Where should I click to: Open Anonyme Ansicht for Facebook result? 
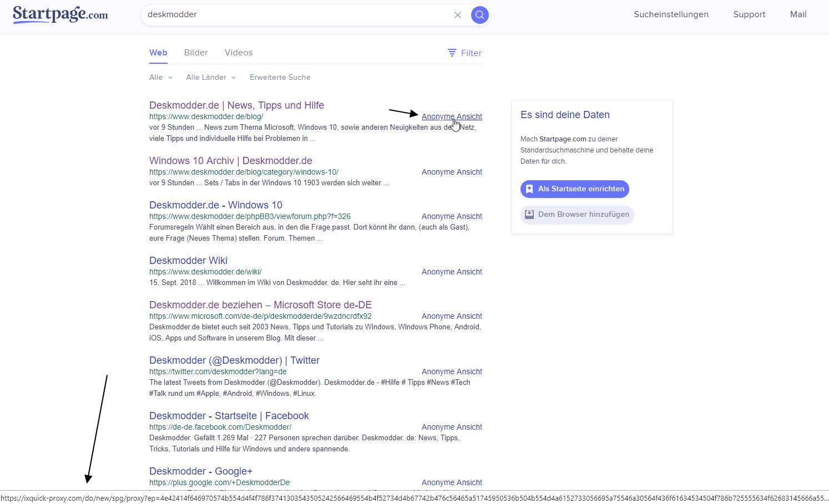(452, 427)
